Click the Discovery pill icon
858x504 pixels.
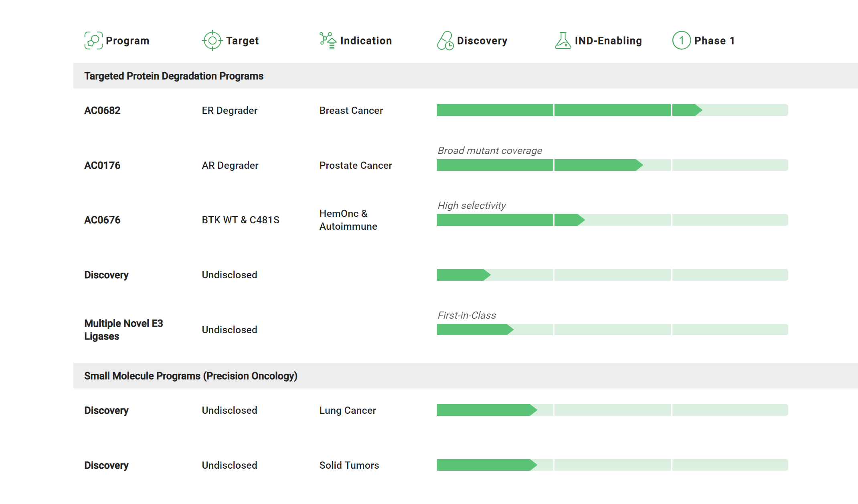coord(445,40)
